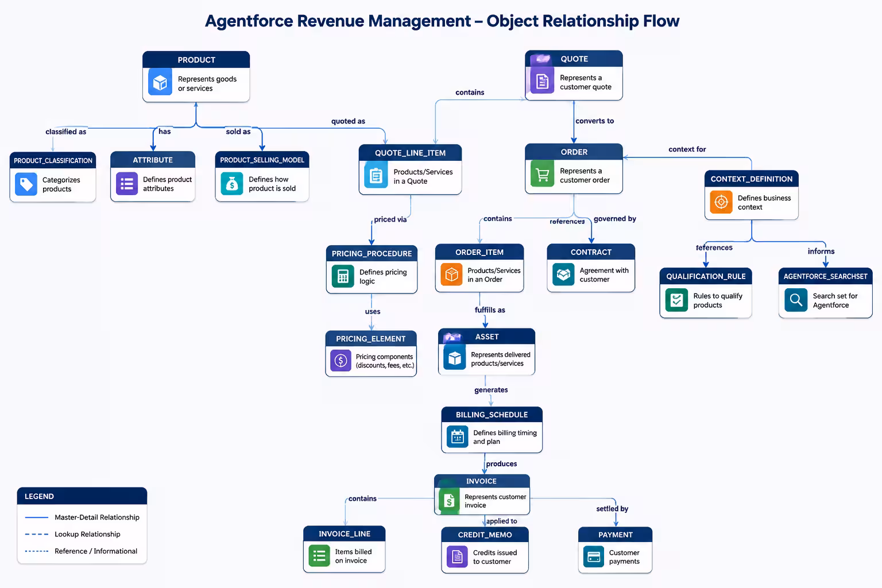882x588 pixels.
Task: Click the INVOICE_LINE node title
Action: (x=345, y=534)
